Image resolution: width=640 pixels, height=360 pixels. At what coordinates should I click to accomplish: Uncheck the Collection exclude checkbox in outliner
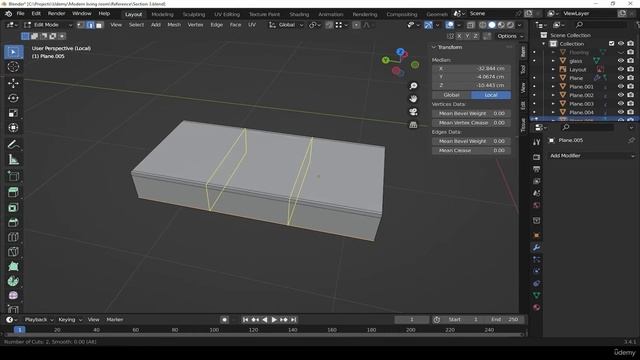[x=611, y=44]
